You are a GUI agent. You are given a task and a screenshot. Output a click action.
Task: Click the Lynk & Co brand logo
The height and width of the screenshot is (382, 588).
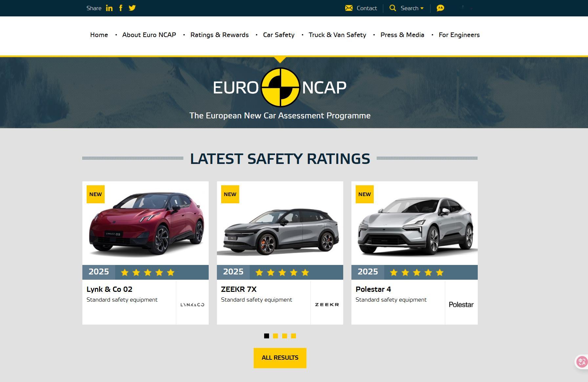tap(192, 305)
